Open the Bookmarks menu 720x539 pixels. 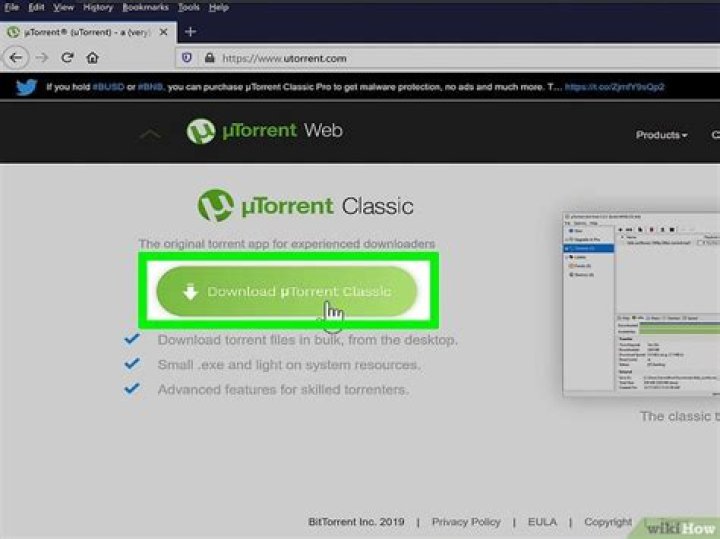point(146,7)
